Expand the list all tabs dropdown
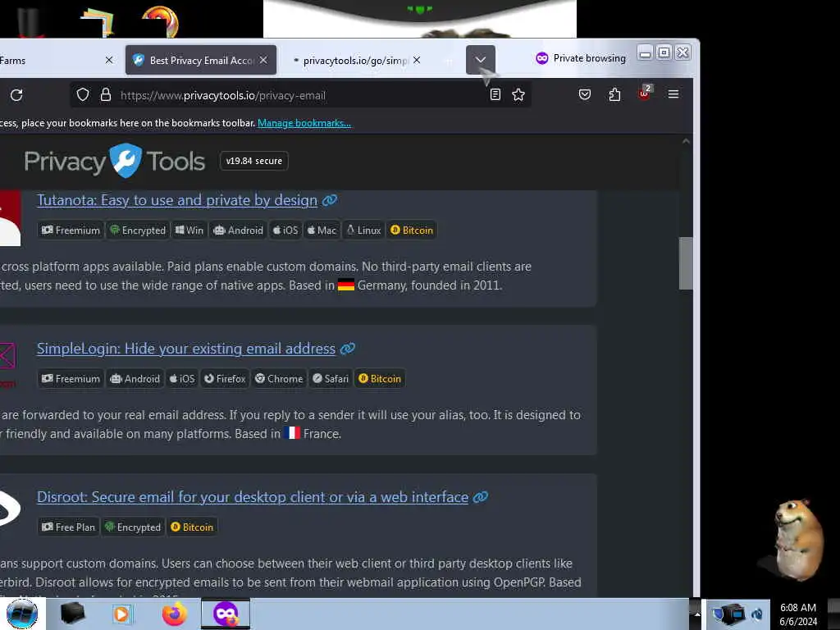This screenshot has height=630, width=840. 481,59
